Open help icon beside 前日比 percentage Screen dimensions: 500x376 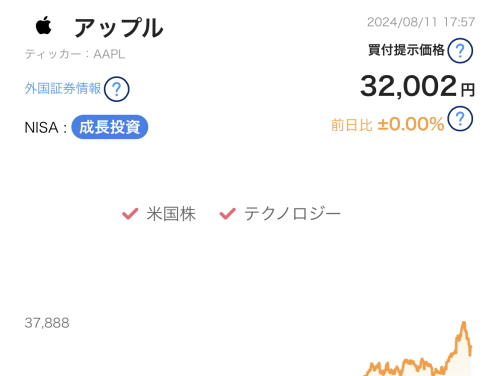point(460,119)
